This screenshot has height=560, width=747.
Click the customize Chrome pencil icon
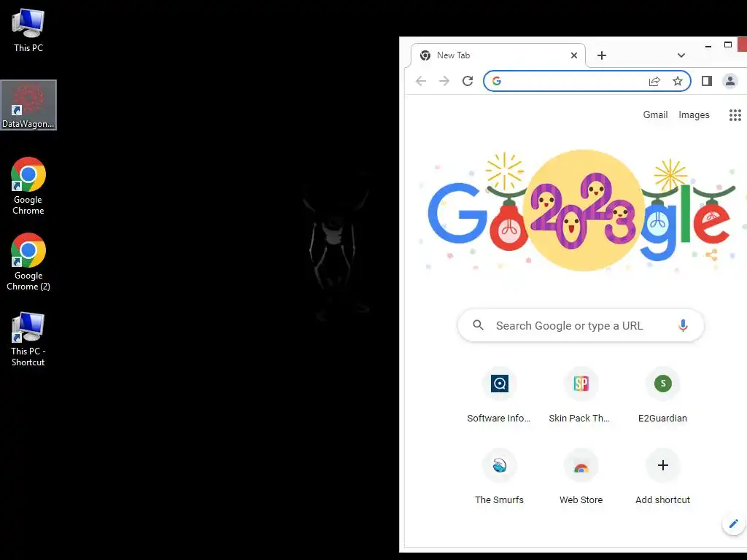coord(734,524)
